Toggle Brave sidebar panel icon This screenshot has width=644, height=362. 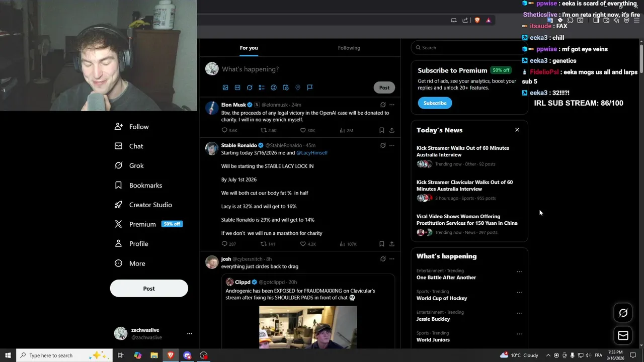tap(596, 20)
